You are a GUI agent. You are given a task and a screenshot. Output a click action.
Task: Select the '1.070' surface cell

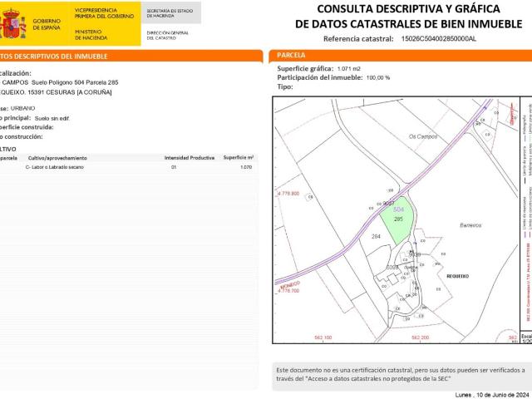246,167
